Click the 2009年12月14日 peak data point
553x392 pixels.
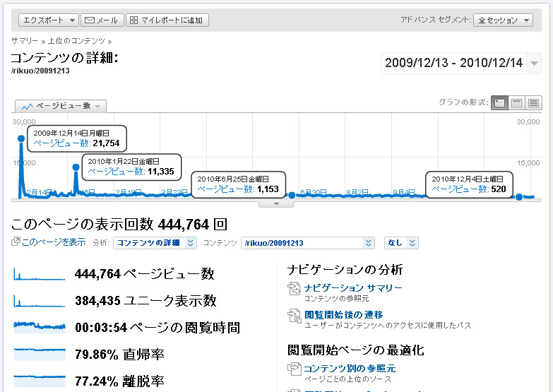(21, 138)
